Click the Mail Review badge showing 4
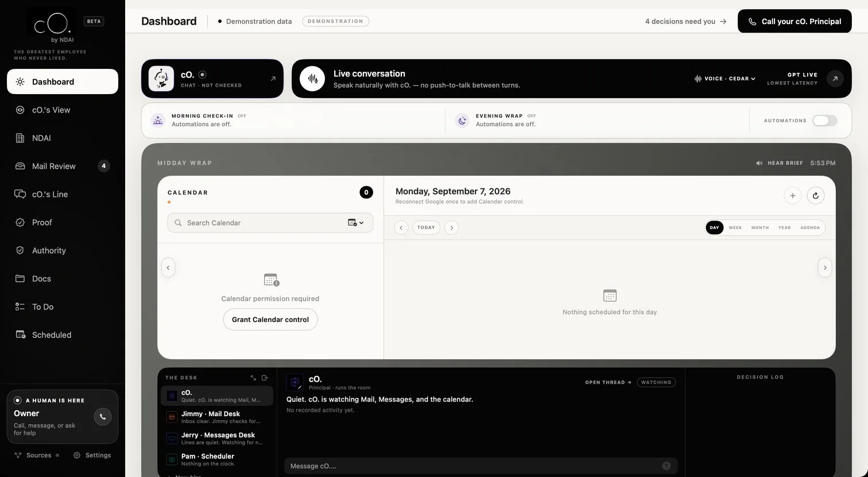This screenshot has width=868, height=477. [104, 166]
